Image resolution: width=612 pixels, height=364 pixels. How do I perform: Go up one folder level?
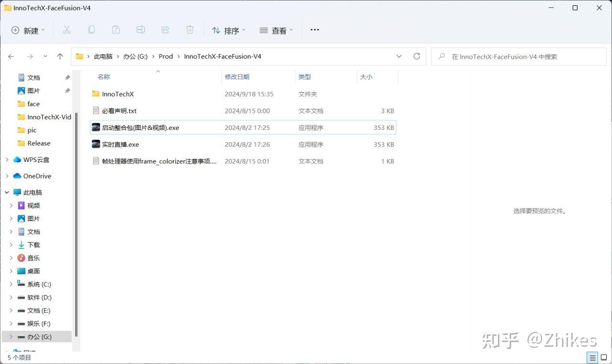[x=60, y=56]
